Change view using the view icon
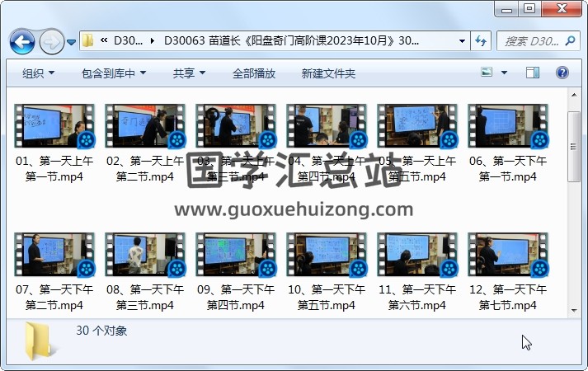 click(x=487, y=72)
